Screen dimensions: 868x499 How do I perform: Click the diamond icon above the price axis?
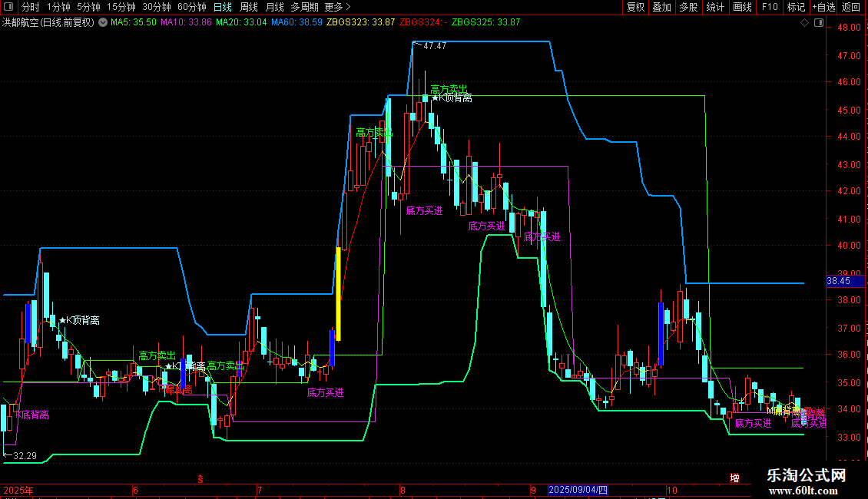coord(804,23)
